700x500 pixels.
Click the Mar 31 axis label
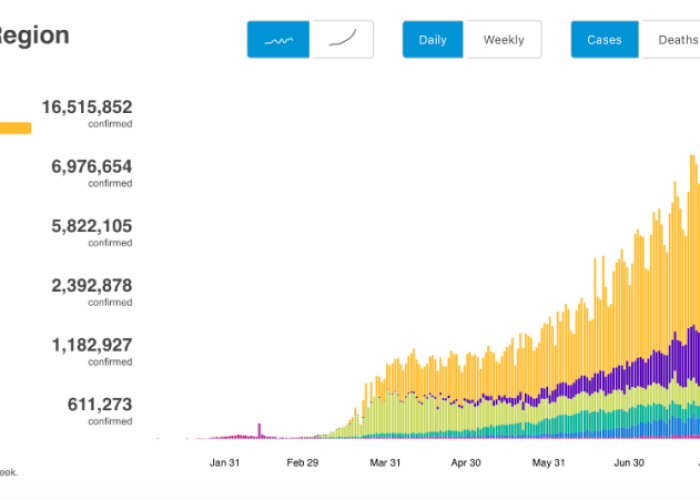[x=385, y=463]
